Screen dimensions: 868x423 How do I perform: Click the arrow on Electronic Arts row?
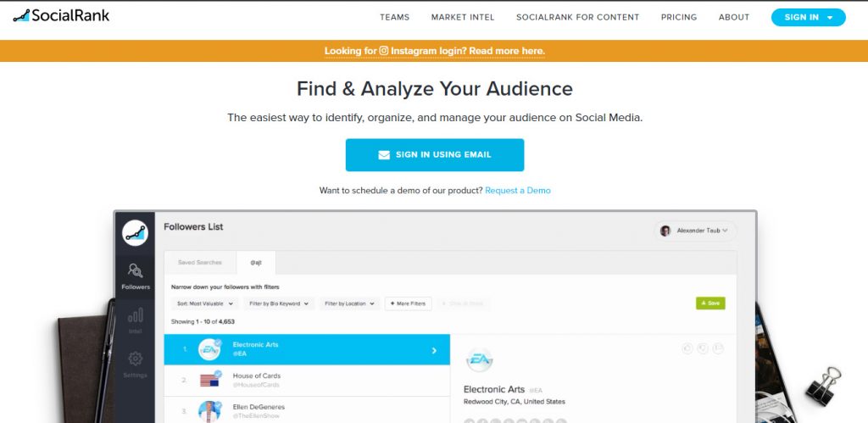[434, 350]
